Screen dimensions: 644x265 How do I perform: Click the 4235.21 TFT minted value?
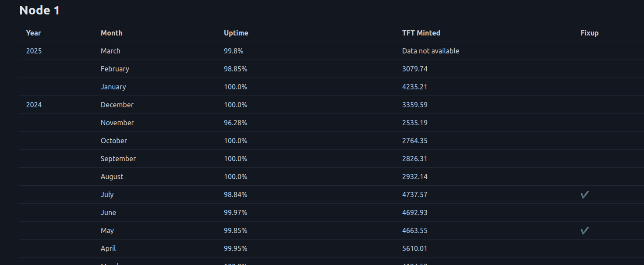[x=414, y=87]
